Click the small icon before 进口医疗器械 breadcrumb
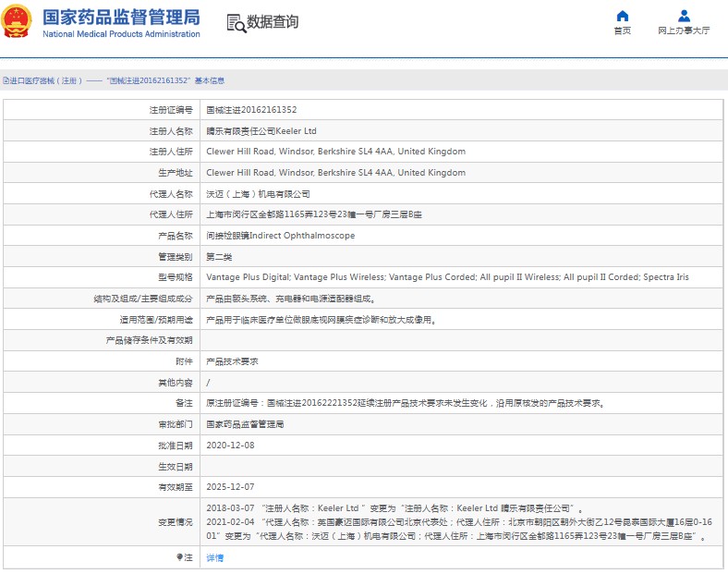728x574 pixels. (x=6, y=80)
